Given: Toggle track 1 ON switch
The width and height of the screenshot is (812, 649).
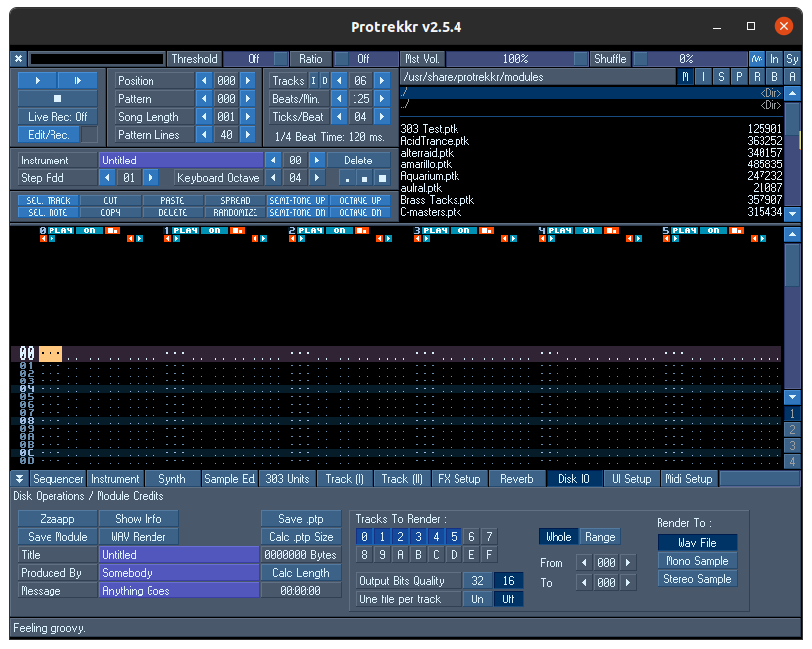Looking at the screenshot, I should (x=215, y=230).
